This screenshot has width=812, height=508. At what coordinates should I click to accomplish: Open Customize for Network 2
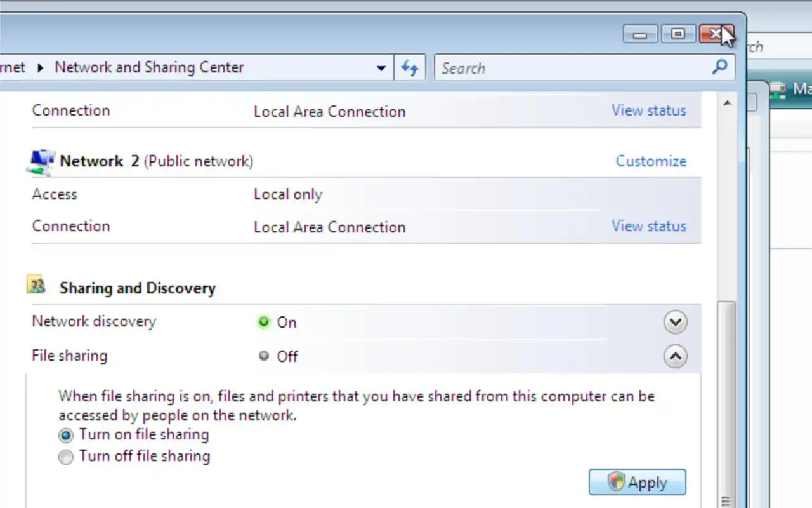651,161
